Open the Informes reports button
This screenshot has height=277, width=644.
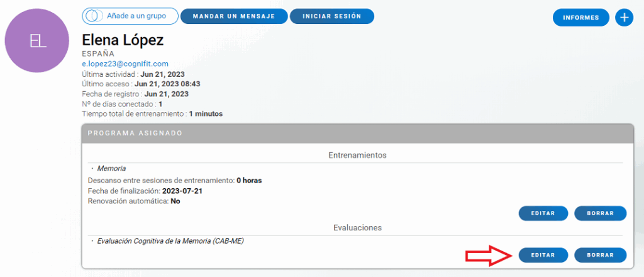point(581,18)
